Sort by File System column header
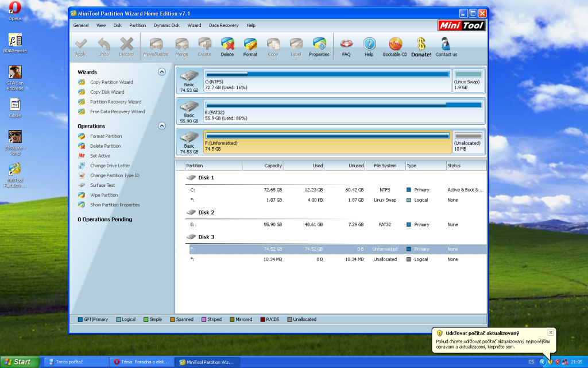Image resolution: width=588 pixels, height=368 pixels. coord(385,166)
